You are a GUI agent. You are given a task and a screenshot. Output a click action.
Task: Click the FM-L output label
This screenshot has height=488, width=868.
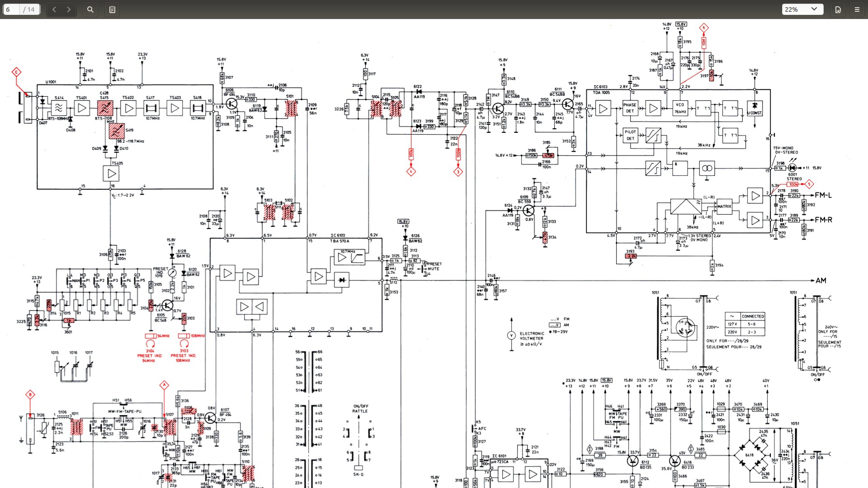pos(823,195)
